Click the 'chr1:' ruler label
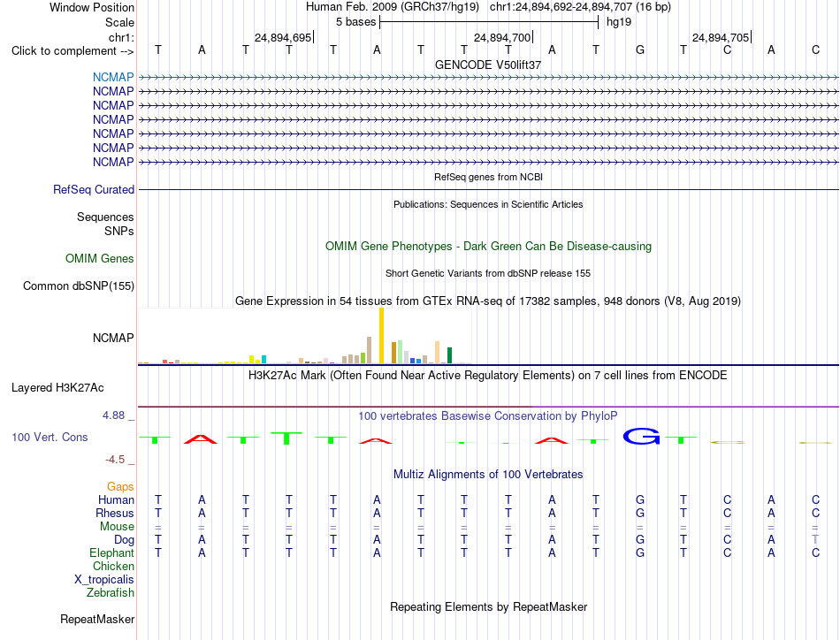This screenshot has height=640, width=840. pos(121,37)
